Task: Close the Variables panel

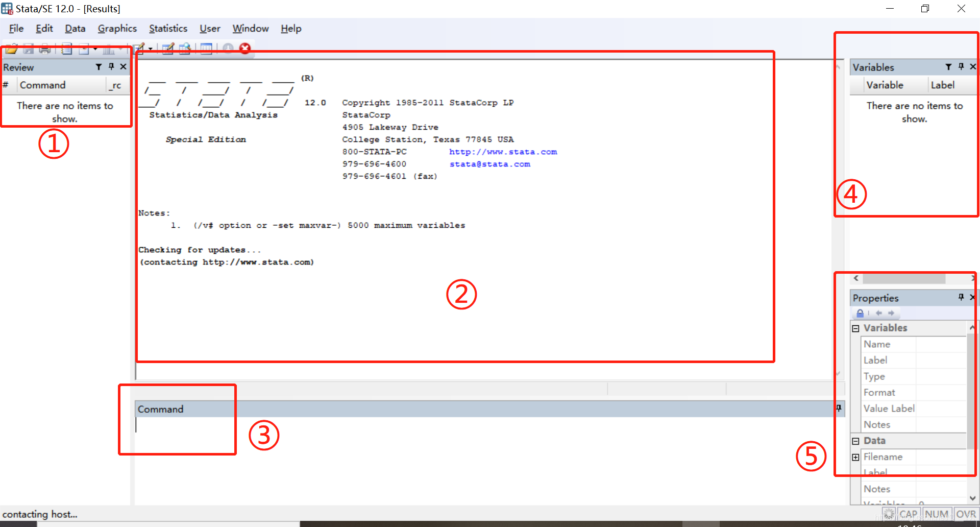Action: pyautogui.click(x=973, y=66)
